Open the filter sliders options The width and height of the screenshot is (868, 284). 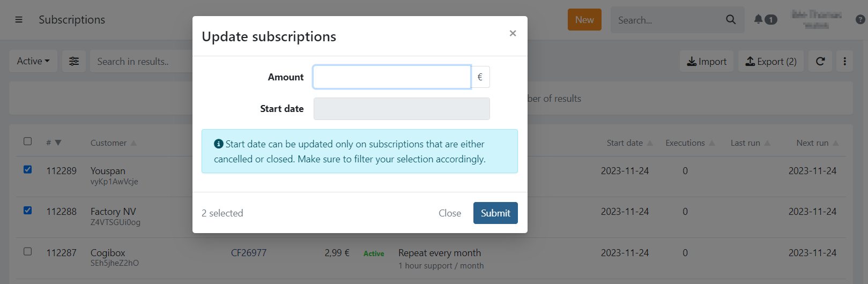click(74, 62)
